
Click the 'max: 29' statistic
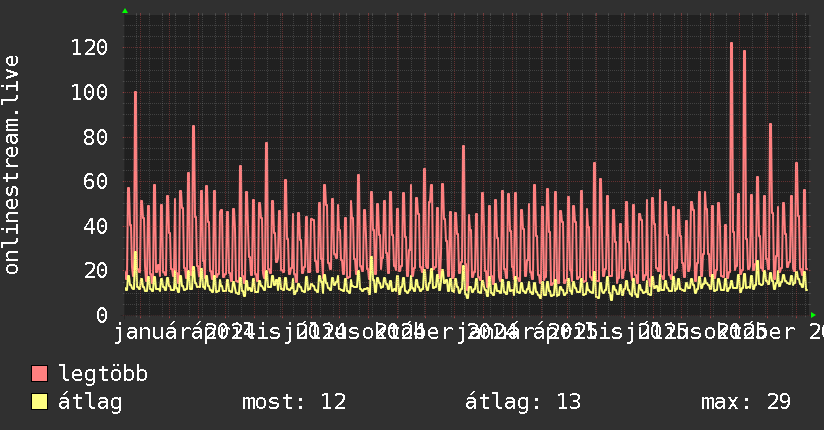pos(746,402)
